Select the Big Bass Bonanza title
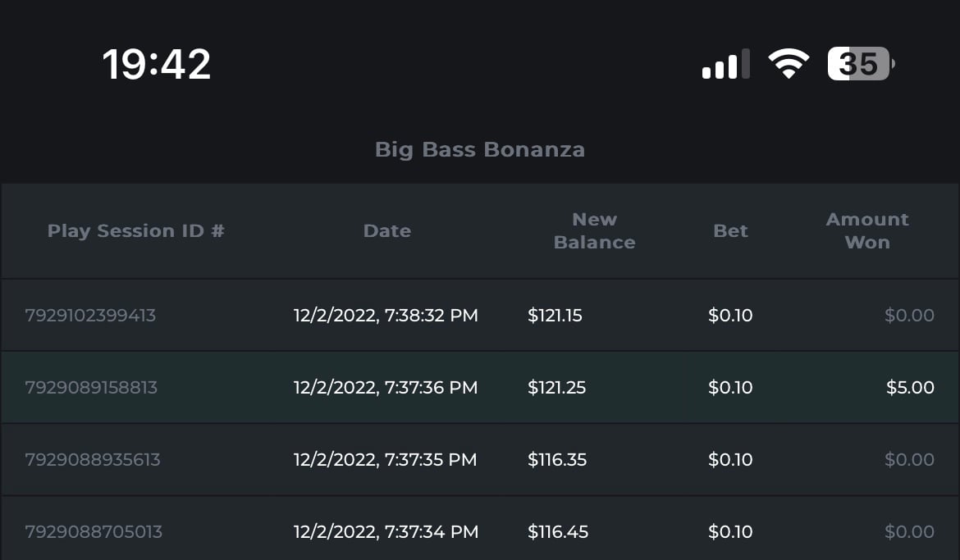 pos(480,150)
